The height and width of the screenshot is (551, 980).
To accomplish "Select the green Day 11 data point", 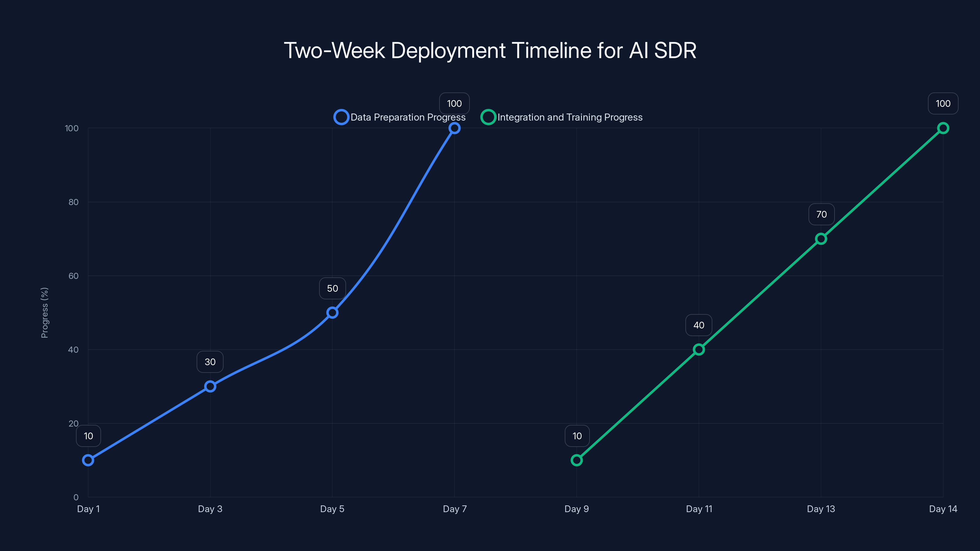I will (x=699, y=350).
